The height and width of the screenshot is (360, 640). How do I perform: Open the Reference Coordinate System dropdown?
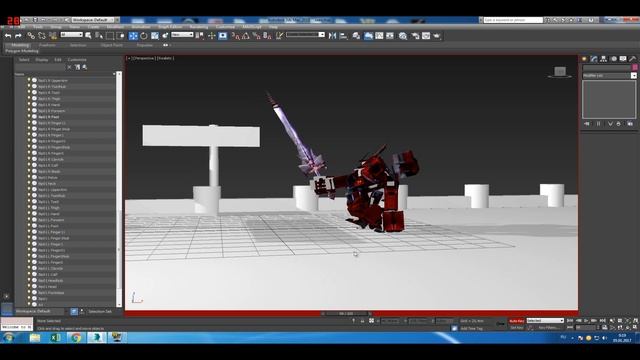(182, 35)
